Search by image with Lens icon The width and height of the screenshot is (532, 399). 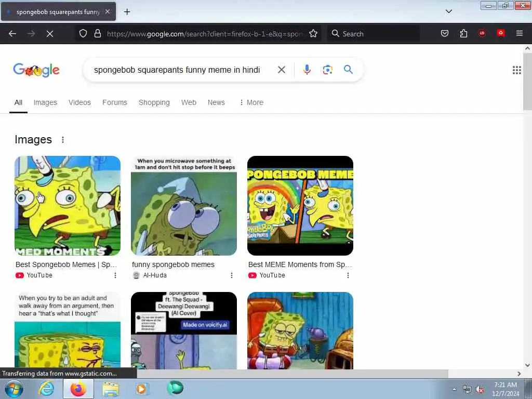point(327,70)
